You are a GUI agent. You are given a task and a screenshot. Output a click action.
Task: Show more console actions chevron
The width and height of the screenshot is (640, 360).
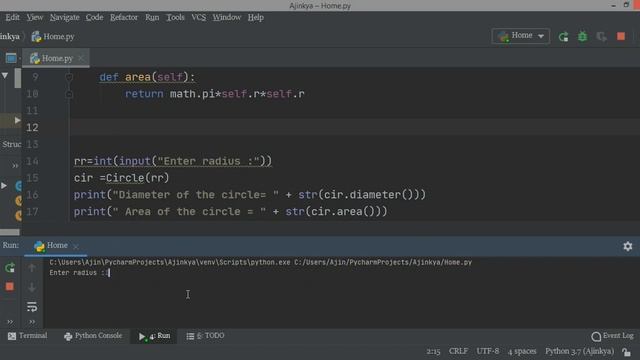pos(32,322)
